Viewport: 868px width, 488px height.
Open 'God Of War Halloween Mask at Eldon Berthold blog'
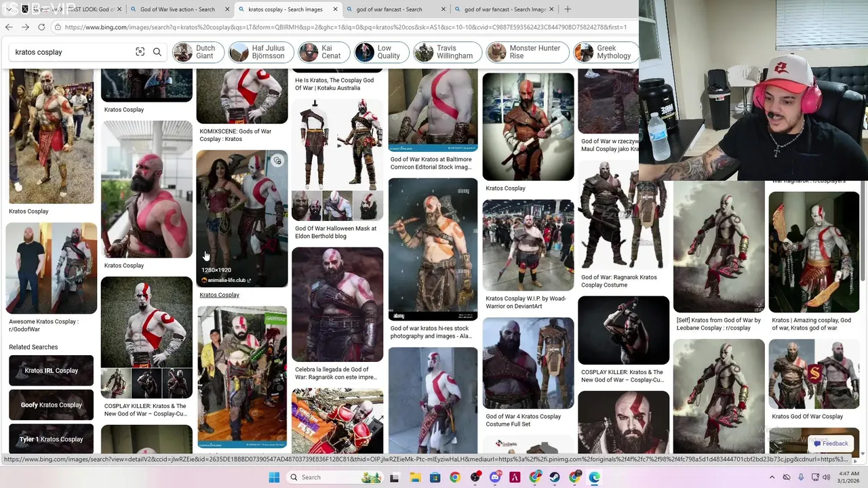[336, 232]
